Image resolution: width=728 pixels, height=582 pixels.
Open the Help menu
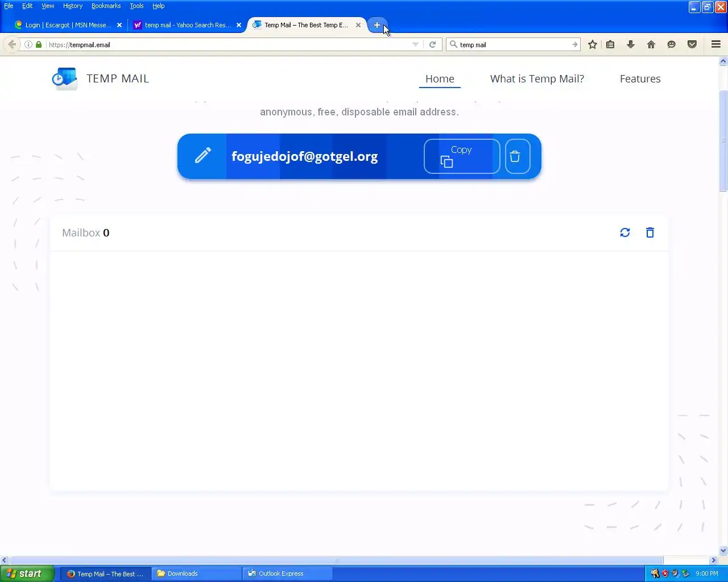point(158,6)
